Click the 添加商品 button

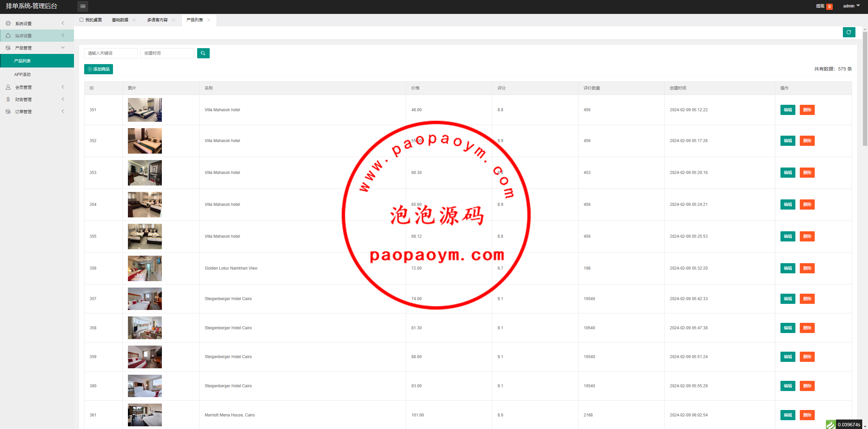coord(98,69)
